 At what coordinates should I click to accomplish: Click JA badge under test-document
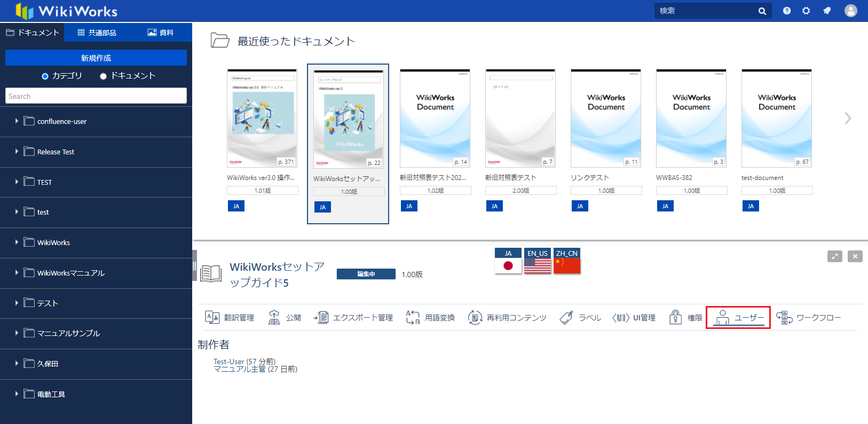click(x=751, y=206)
